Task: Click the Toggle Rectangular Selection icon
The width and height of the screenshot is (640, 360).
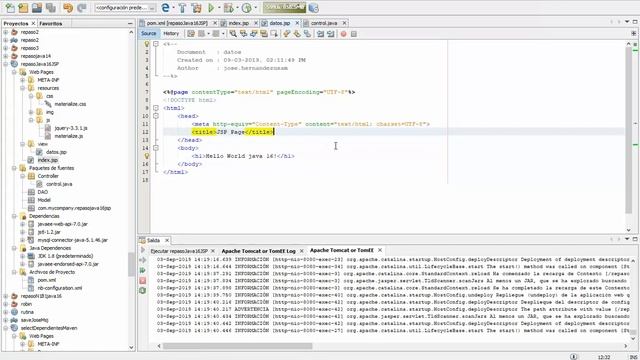Action: point(274,34)
